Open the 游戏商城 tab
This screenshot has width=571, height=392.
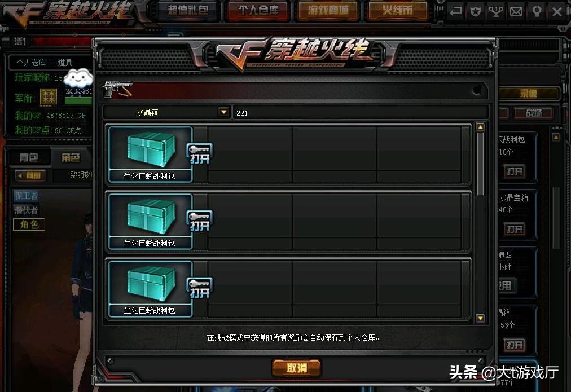tap(328, 10)
